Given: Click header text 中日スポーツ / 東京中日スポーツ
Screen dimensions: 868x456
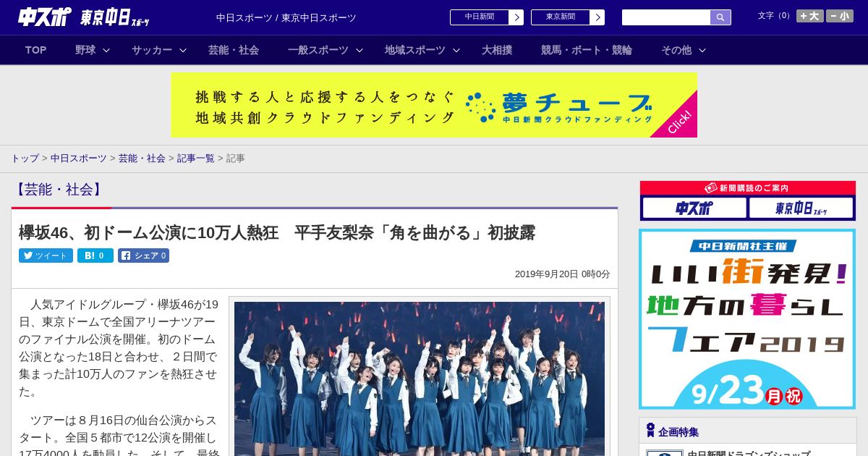Looking at the screenshot, I should coord(286,17).
